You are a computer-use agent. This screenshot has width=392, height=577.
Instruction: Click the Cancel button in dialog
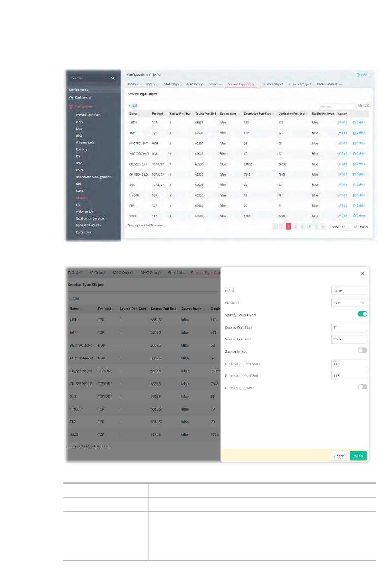[340, 456]
